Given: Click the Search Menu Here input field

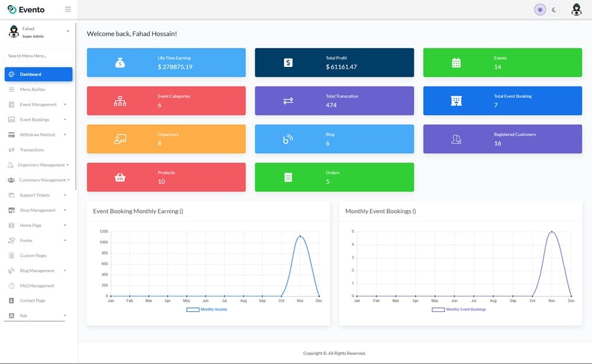Looking at the screenshot, I should click(x=38, y=56).
